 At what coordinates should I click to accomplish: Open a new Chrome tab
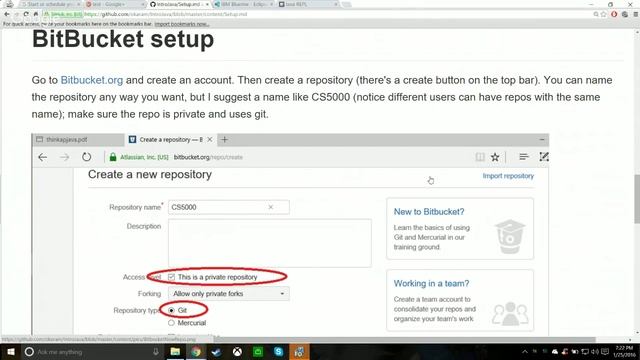click(x=347, y=4)
